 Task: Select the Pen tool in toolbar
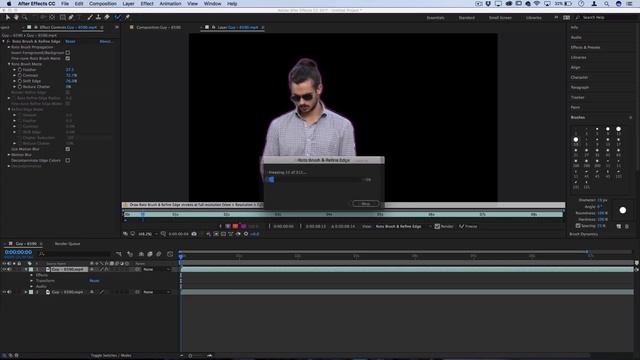(x=71, y=17)
